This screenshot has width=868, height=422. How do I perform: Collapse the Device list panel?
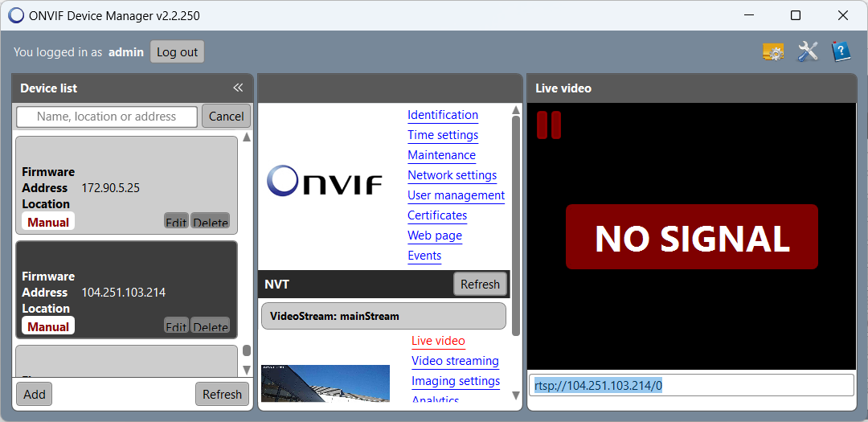[238, 88]
